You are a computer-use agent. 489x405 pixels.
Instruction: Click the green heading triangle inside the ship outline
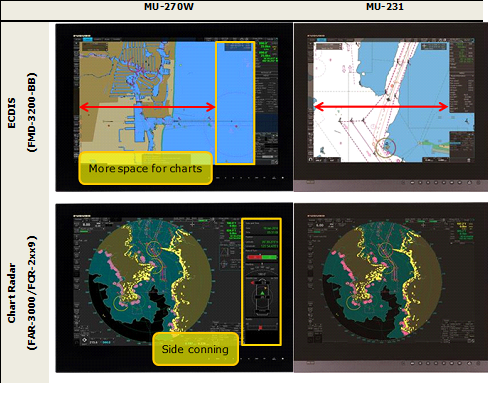coord(262,293)
